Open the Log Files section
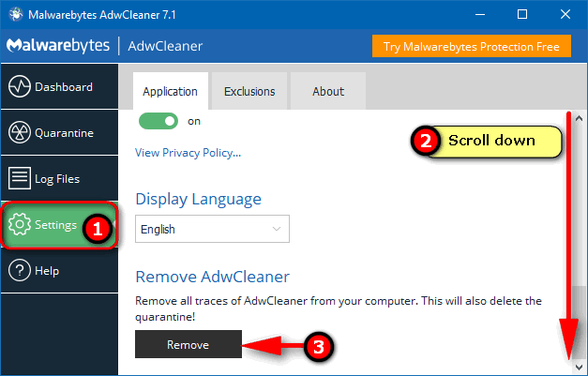 [x=59, y=179]
